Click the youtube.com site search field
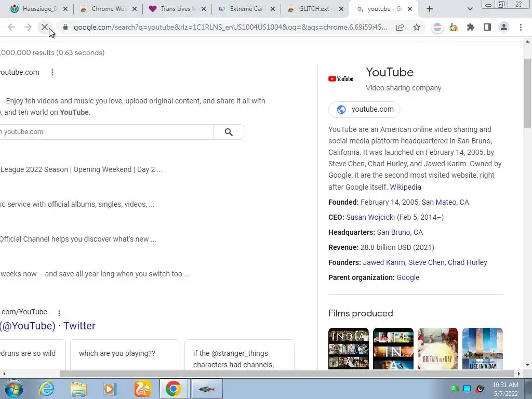 pyautogui.click(x=106, y=132)
